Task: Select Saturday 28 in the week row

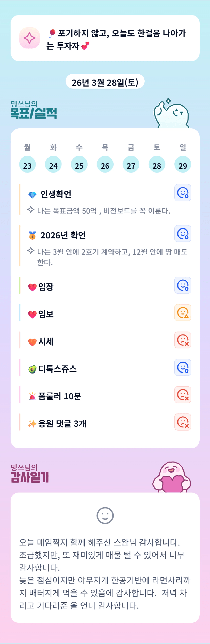Action: click(157, 165)
